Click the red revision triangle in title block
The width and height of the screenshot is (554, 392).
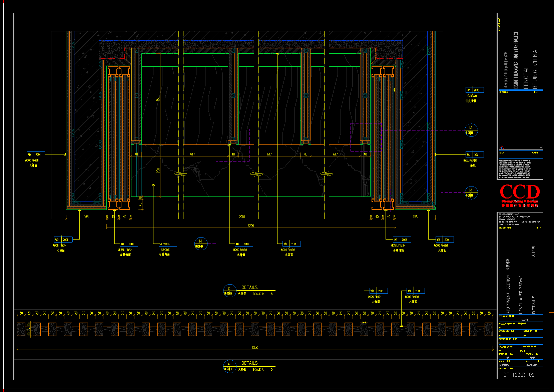pos(502,147)
